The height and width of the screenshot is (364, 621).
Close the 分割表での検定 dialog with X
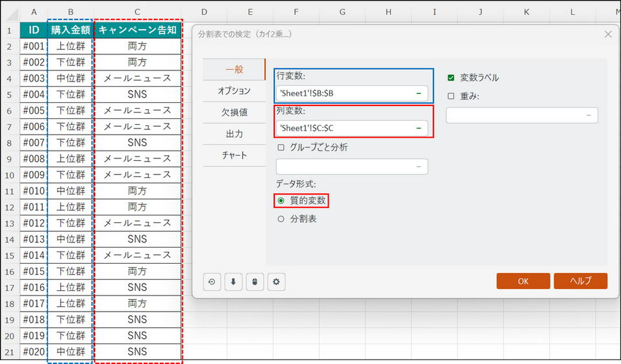(x=607, y=34)
